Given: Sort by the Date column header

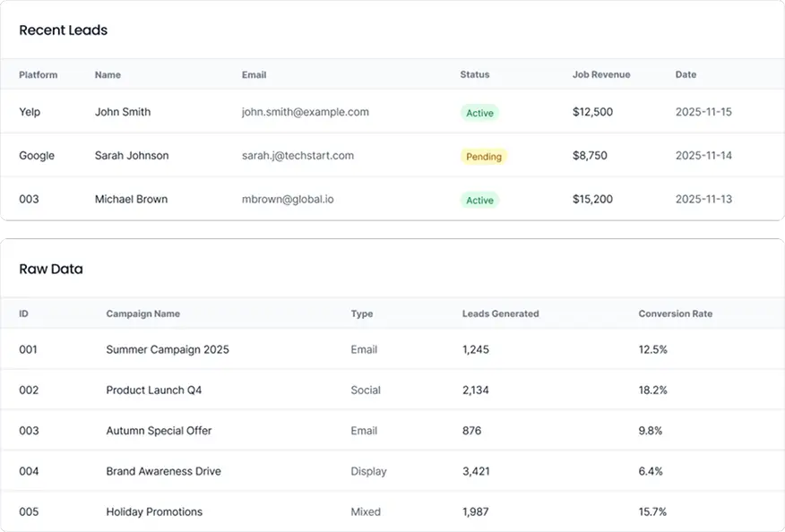Looking at the screenshot, I should 686,74.
